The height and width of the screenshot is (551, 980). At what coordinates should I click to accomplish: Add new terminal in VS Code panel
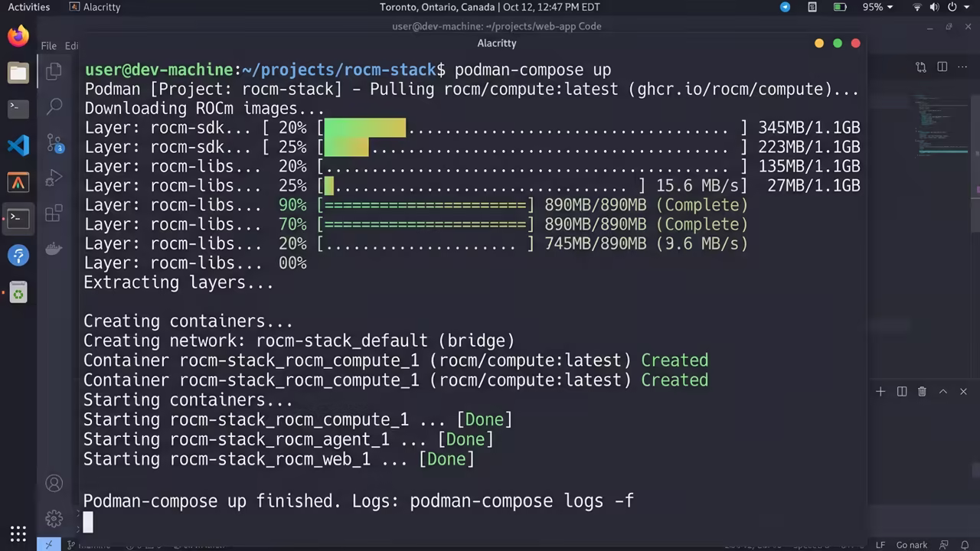point(880,392)
